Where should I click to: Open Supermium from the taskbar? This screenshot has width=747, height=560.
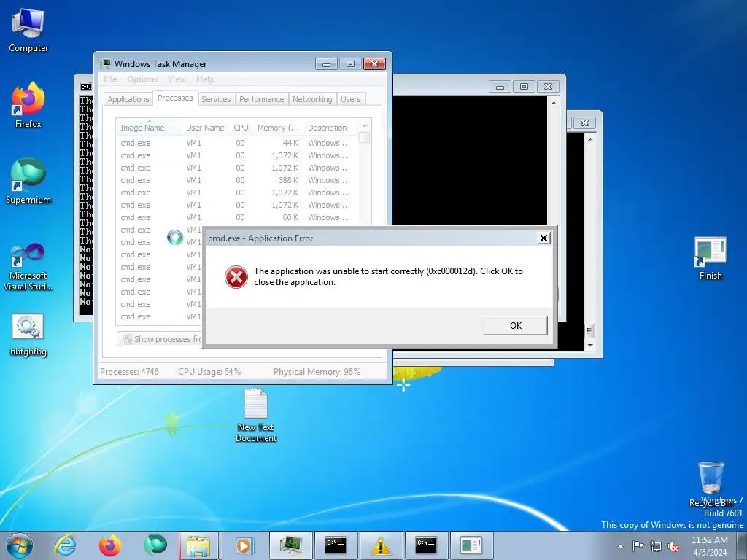[x=155, y=545]
